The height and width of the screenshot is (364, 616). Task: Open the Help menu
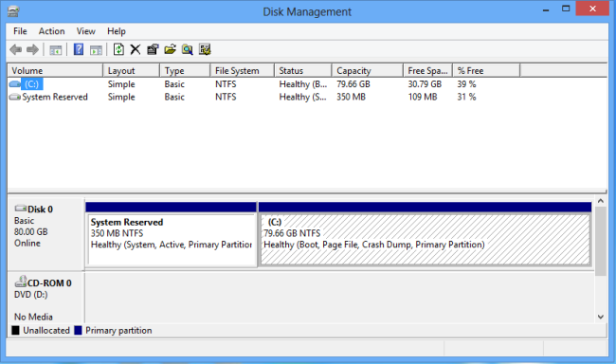117,31
